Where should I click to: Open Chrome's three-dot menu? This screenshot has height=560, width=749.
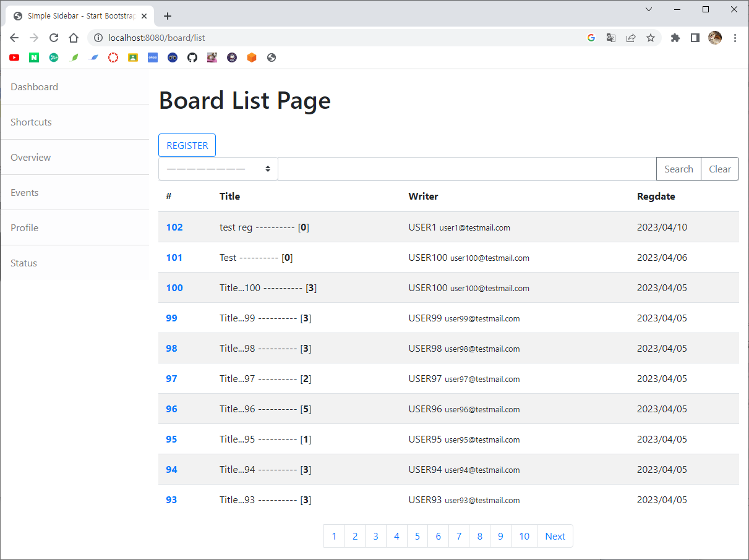[735, 38]
